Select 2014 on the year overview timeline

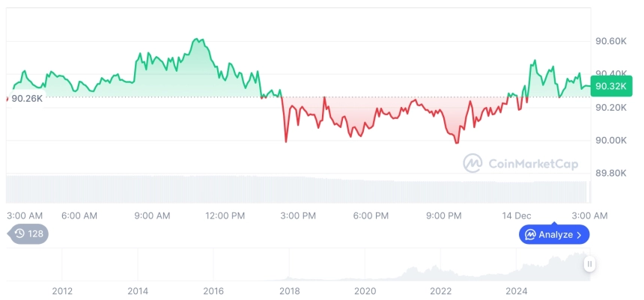pos(138,291)
